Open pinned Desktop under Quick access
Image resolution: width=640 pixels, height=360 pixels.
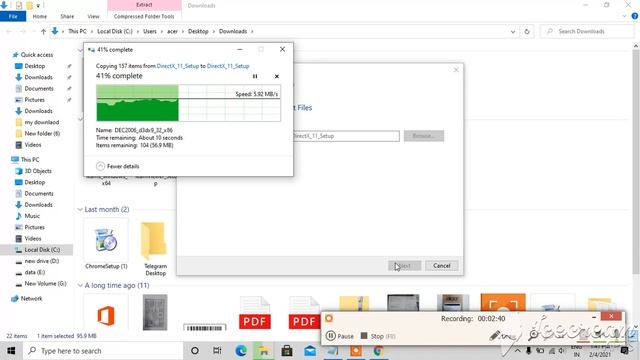34,66
